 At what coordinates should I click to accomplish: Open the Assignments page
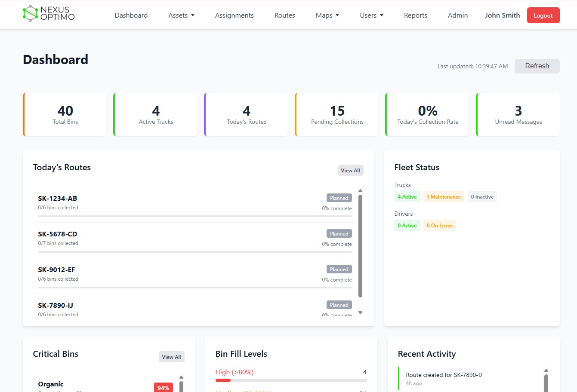click(x=235, y=15)
